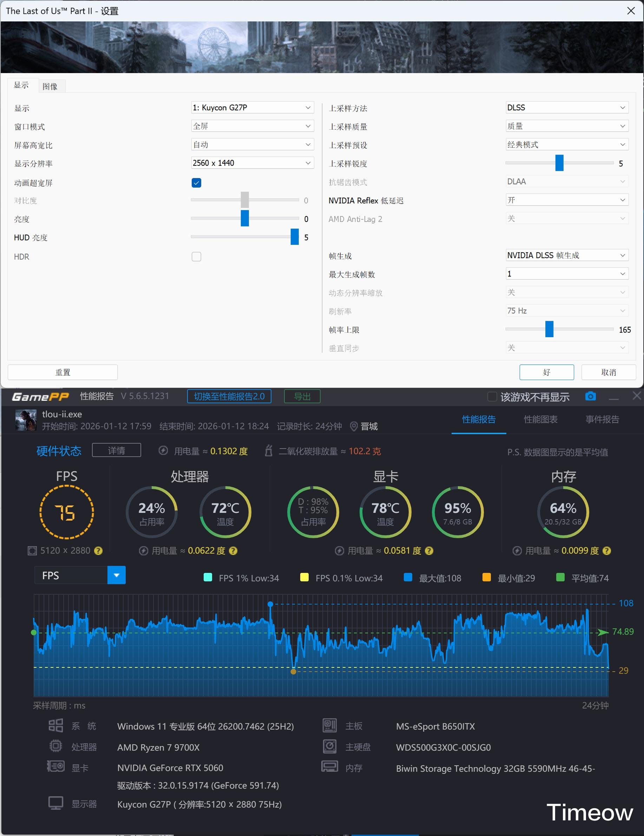Check the 该游戏不再显示 checkbox
The width and height of the screenshot is (644, 836).
click(x=492, y=397)
